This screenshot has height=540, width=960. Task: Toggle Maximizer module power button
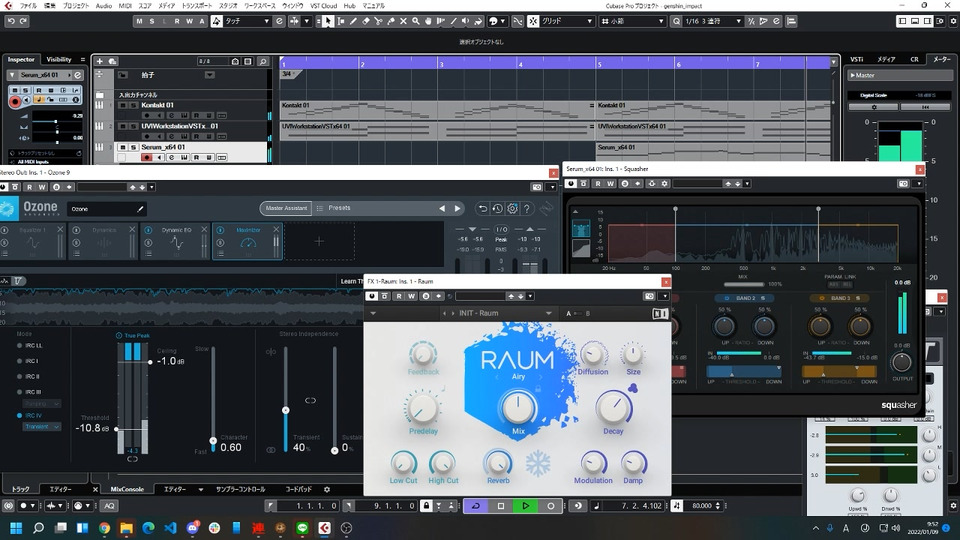point(220,230)
